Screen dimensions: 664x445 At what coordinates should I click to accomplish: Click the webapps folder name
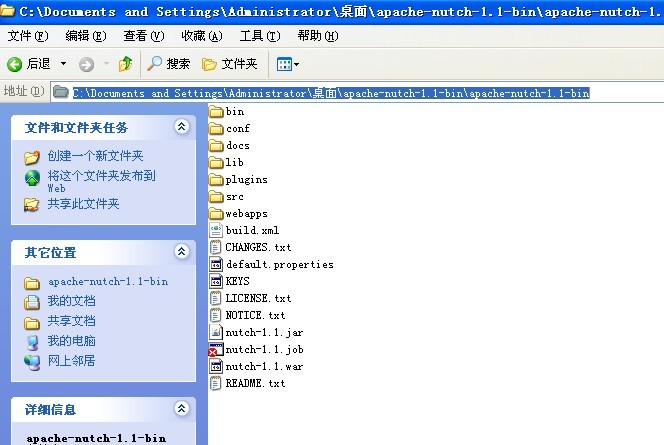click(x=246, y=214)
